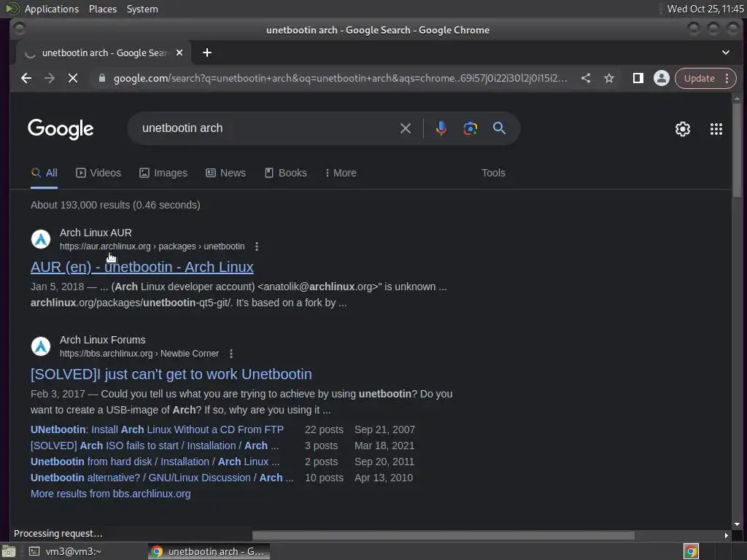Click the Wed Oct 25 clock
The height and width of the screenshot is (560, 747).
pyautogui.click(x=705, y=9)
